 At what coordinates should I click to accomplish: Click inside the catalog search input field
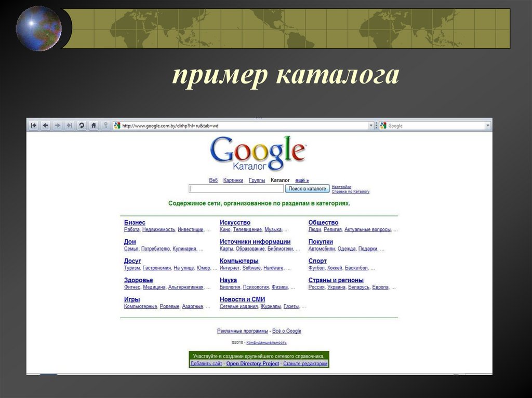pos(235,188)
